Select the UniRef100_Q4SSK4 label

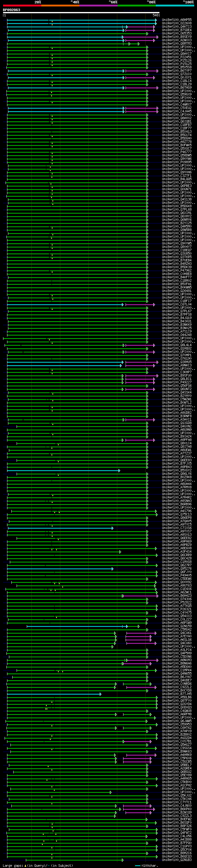point(177,392)
